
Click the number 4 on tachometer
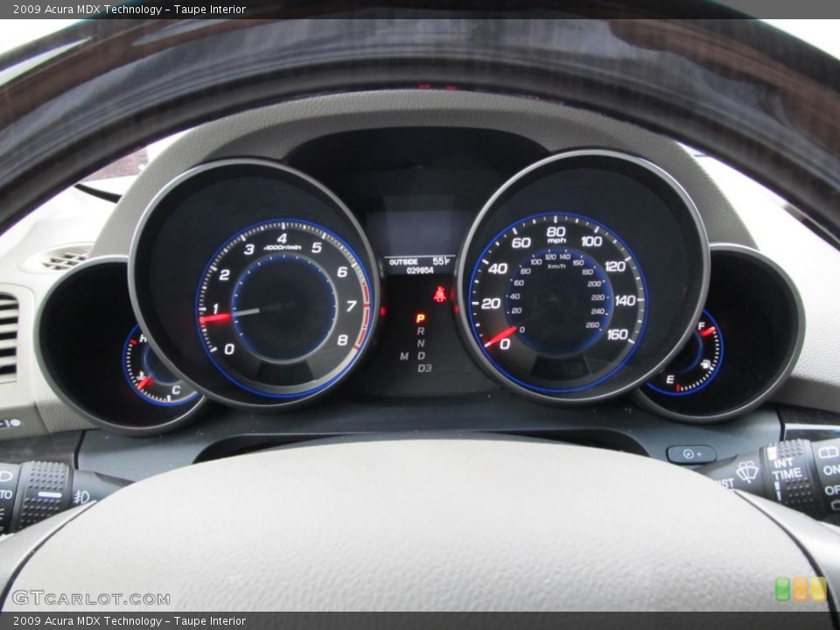pyautogui.click(x=283, y=238)
